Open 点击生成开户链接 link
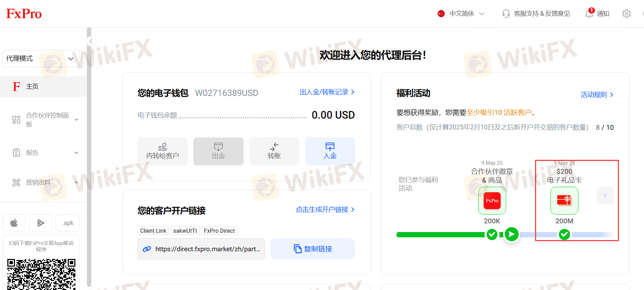Screen dimensions: 644x290 point(325,209)
